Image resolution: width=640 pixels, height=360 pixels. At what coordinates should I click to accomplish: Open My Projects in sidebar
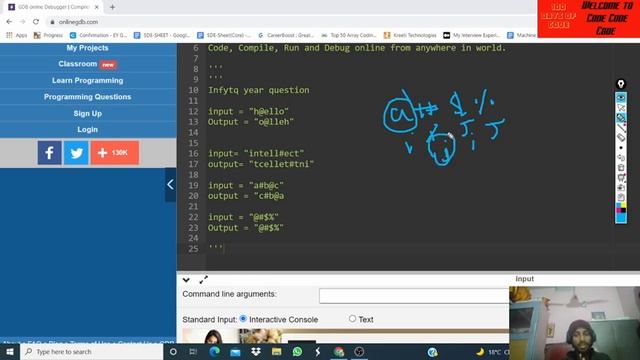point(88,48)
